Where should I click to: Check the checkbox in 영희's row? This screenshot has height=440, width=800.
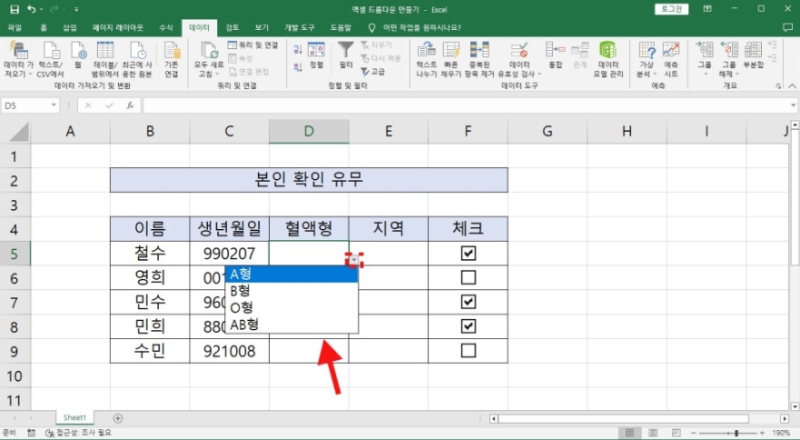point(468,278)
